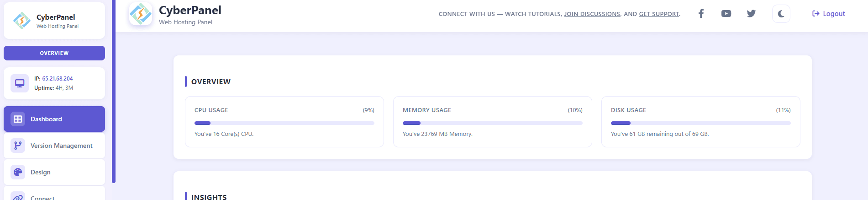Open the YouTube icon link

[726, 14]
